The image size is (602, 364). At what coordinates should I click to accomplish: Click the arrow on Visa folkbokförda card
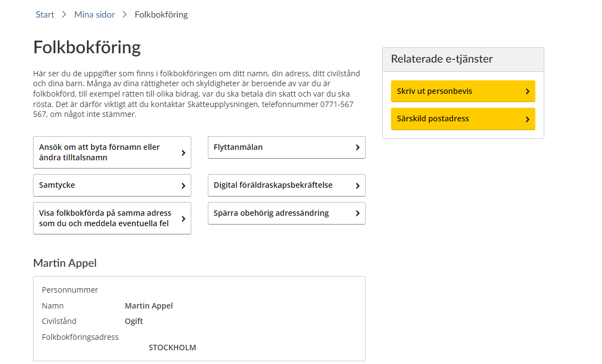tap(183, 218)
